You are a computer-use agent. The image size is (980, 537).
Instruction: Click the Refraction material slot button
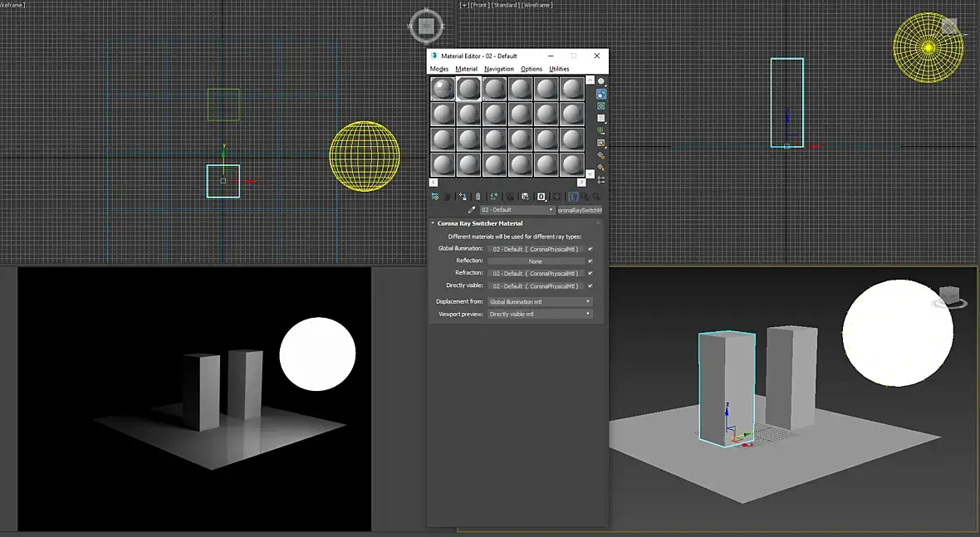tap(536, 274)
